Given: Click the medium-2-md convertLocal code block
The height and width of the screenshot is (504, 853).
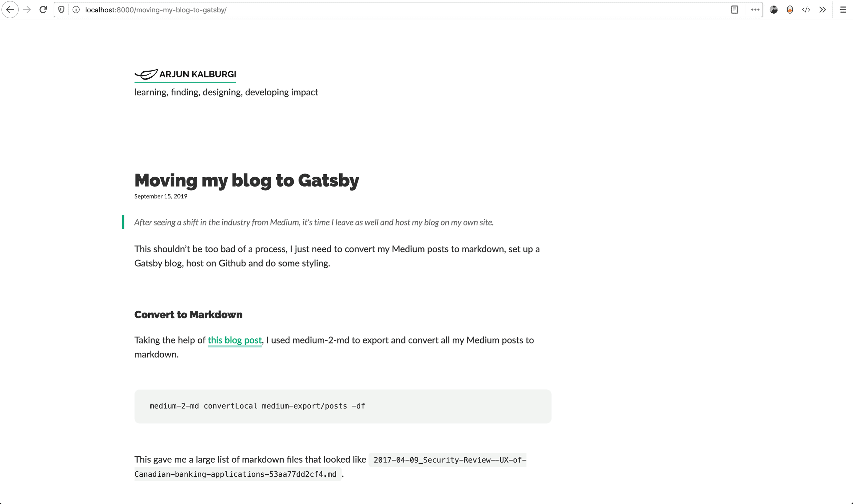Looking at the screenshot, I should [x=343, y=406].
